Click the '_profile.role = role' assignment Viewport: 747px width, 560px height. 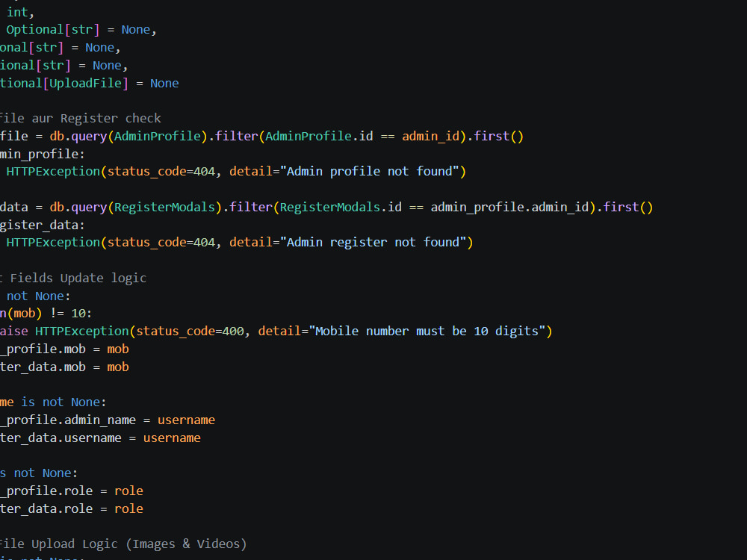click(72, 491)
